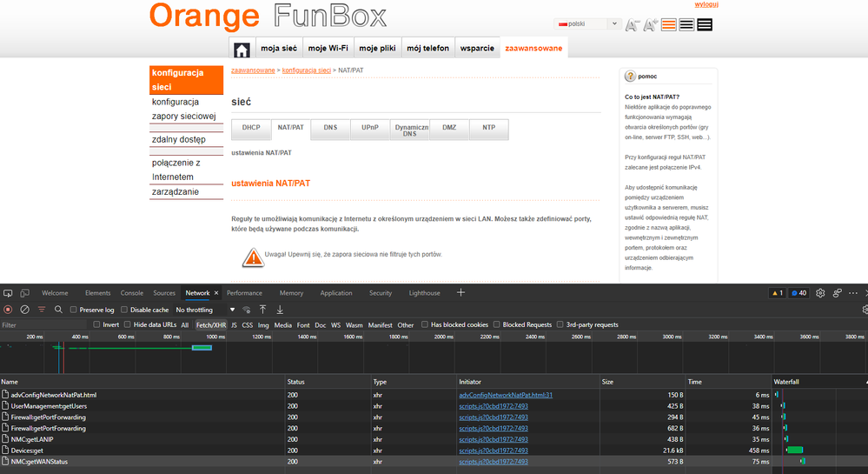Image resolution: width=868 pixels, height=474 pixels.
Task: Click the import HAR upload arrow icon
Action: tap(264, 310)
